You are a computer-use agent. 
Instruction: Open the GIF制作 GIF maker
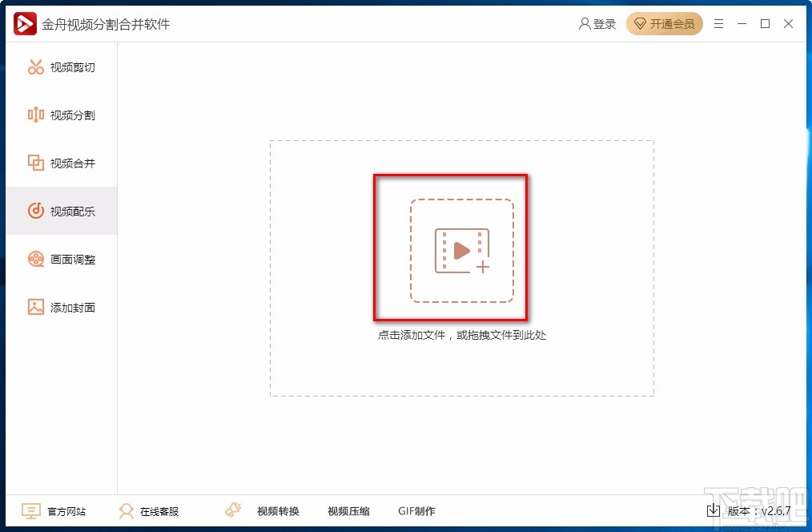(416, 510)
